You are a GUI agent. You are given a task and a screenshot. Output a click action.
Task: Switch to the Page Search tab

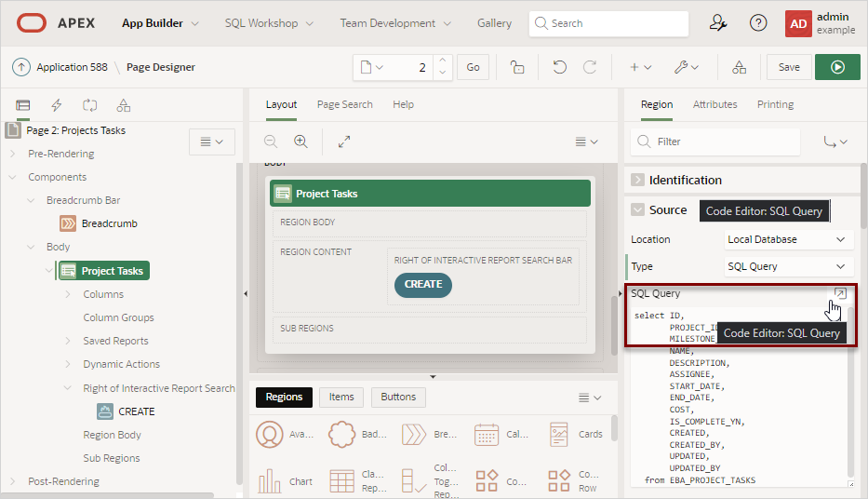click(344, 104)
